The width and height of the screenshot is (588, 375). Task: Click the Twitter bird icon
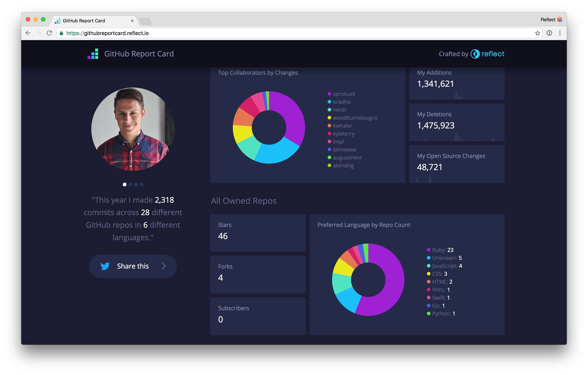click(x=105, y=266)
